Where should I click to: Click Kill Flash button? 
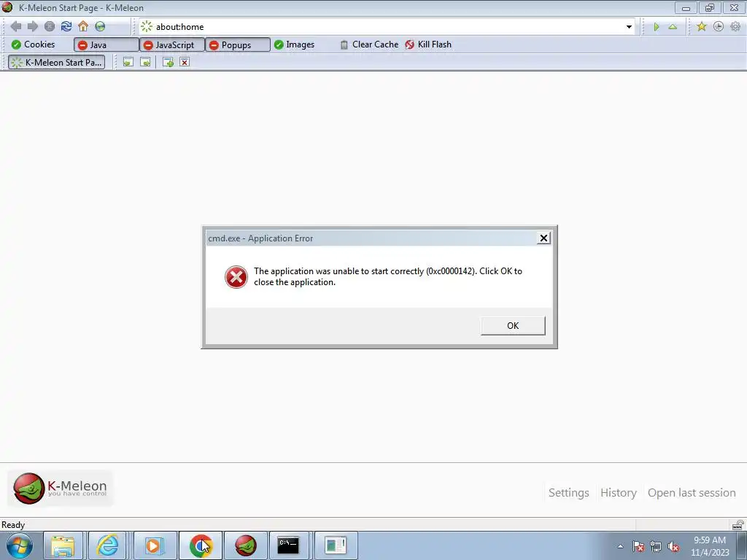[x=428, y=44]
